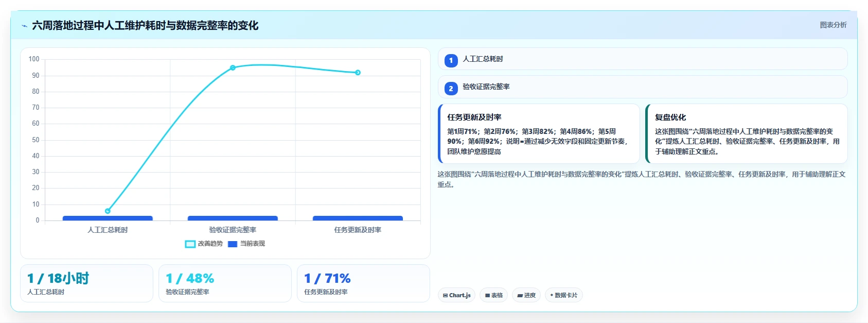Screen dimensions: 868x323
Task: Click the blue bar for 任务更新及时率
Action: (358, 218)
